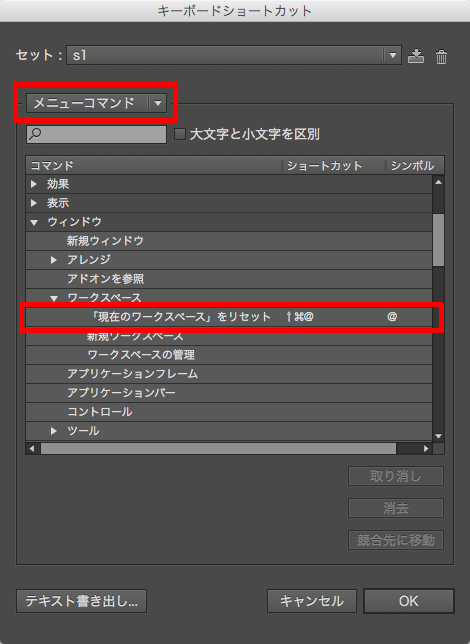Click into the command search field
This screenshot has width=470, height=644.
click(x=97, y=134)
